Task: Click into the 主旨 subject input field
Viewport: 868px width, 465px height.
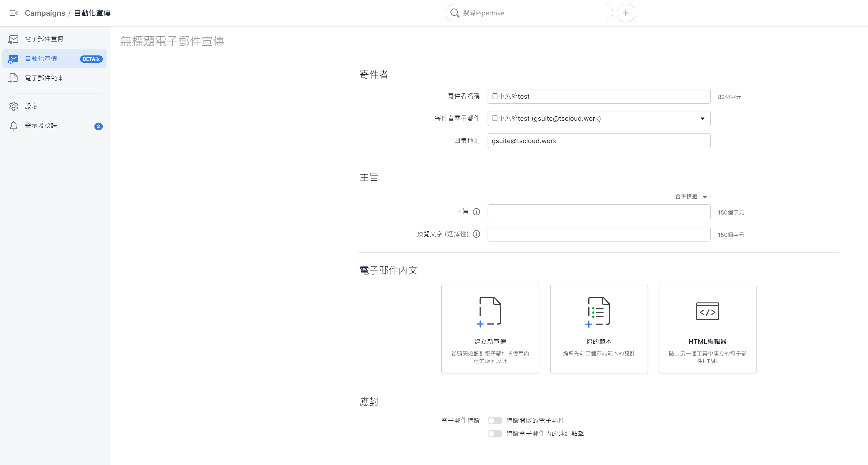Action: pos(599,212)
